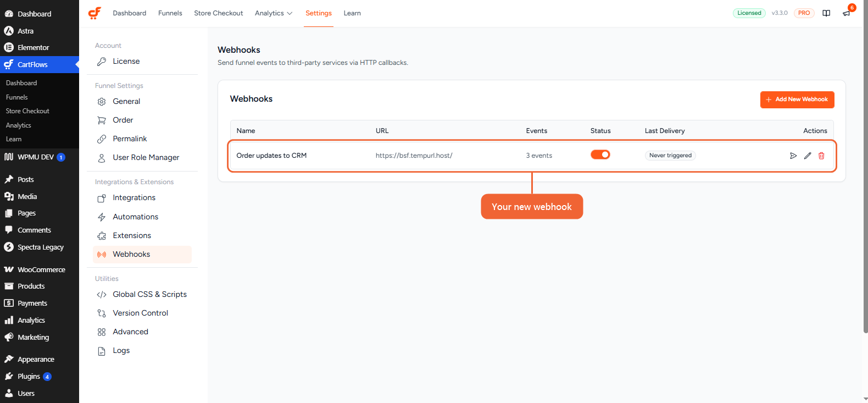Disable the Order updates to CRM webhook status
This screenshot has width=868, height=403.
tap(600, 154)
